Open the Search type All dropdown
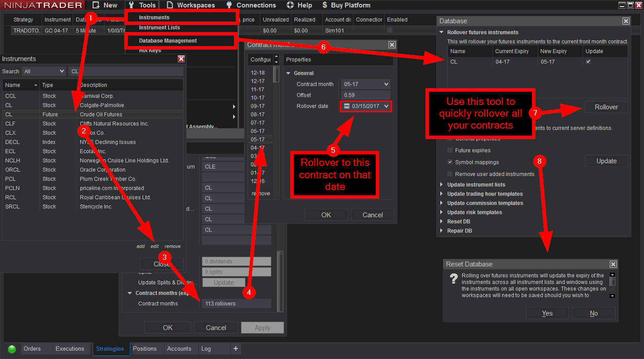644x359 pixels. tap(44, 72)
